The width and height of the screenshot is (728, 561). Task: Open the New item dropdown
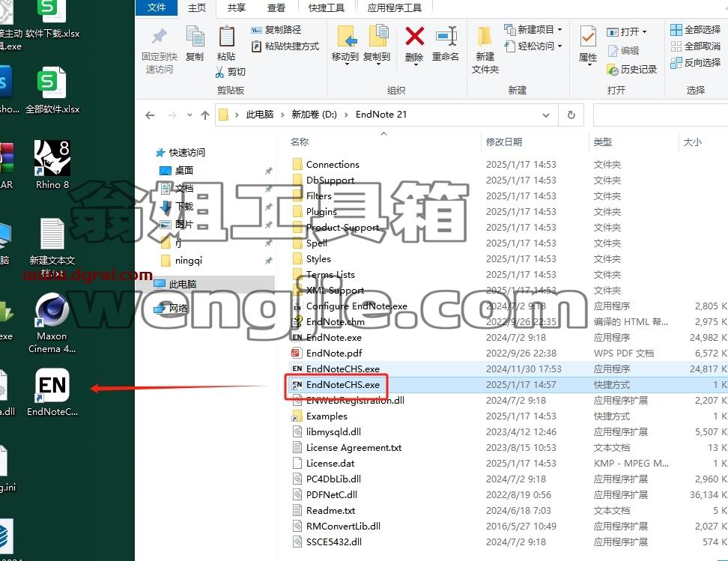click(533, 30)
